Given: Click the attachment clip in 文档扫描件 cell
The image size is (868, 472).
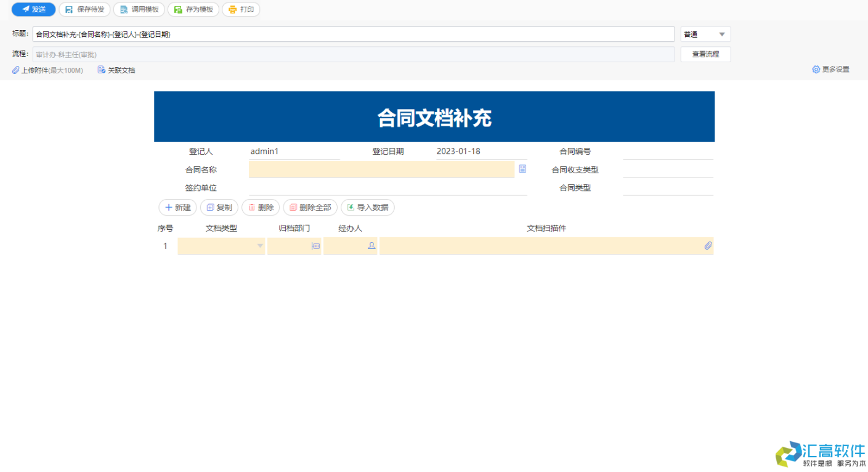Looking at the screenshot, I should (x=708, y=245).
